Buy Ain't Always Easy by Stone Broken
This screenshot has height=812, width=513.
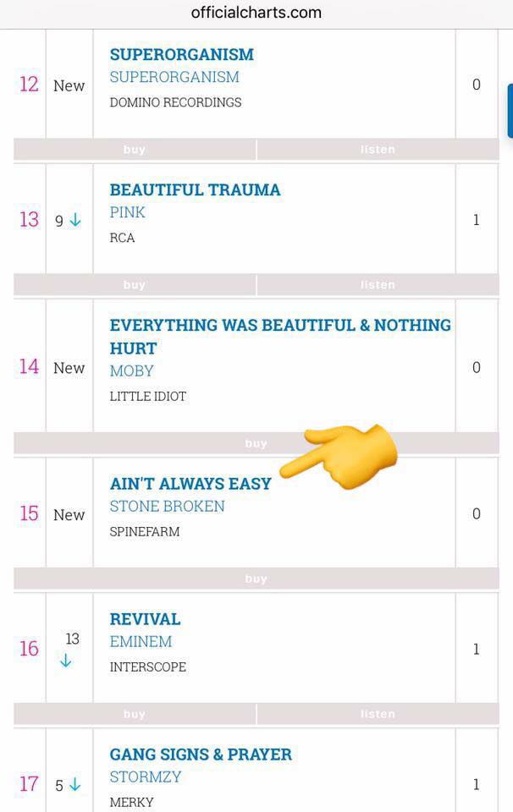pos(256,579)
